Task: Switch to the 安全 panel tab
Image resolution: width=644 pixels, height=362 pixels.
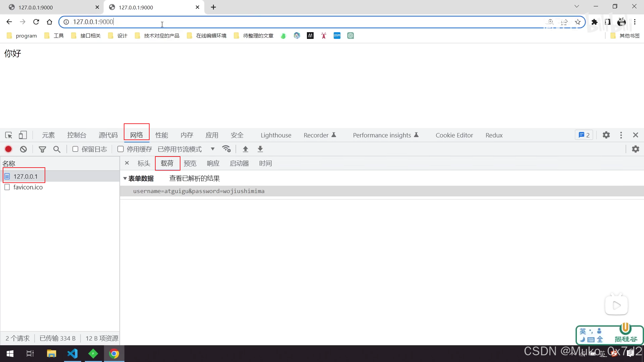Action: tap(237, 135)
